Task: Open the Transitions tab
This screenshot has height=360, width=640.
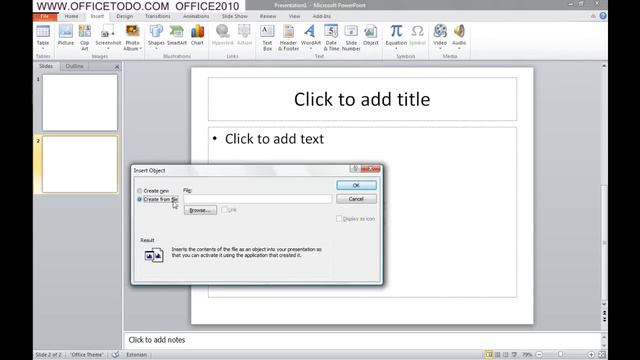Action: (158, 16)
